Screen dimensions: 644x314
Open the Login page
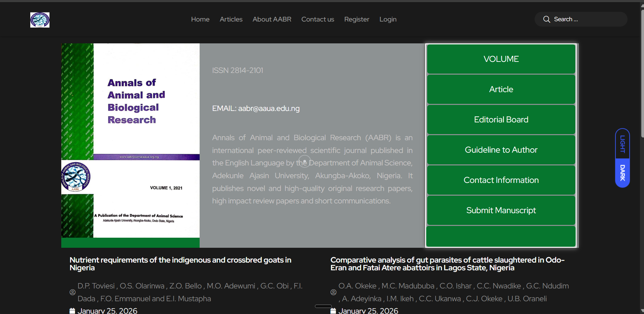coord(388,19)
